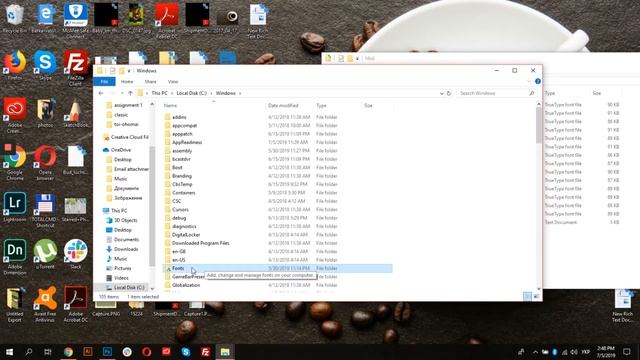Open Explorer help question mark icon
The width and height of the screenshot is (640, 360).
[x=538, y=82]
